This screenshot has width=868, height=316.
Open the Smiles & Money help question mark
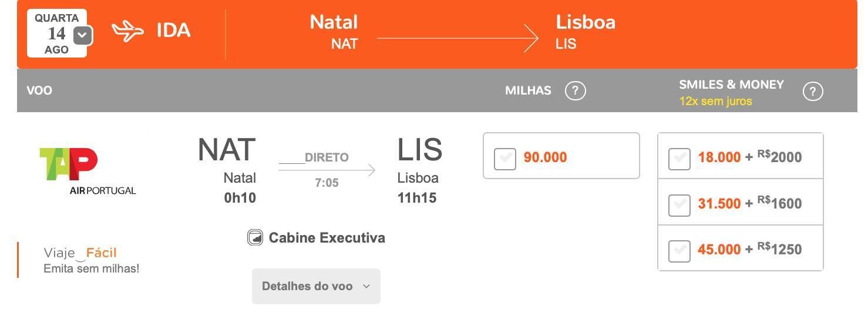pos(813,92)
